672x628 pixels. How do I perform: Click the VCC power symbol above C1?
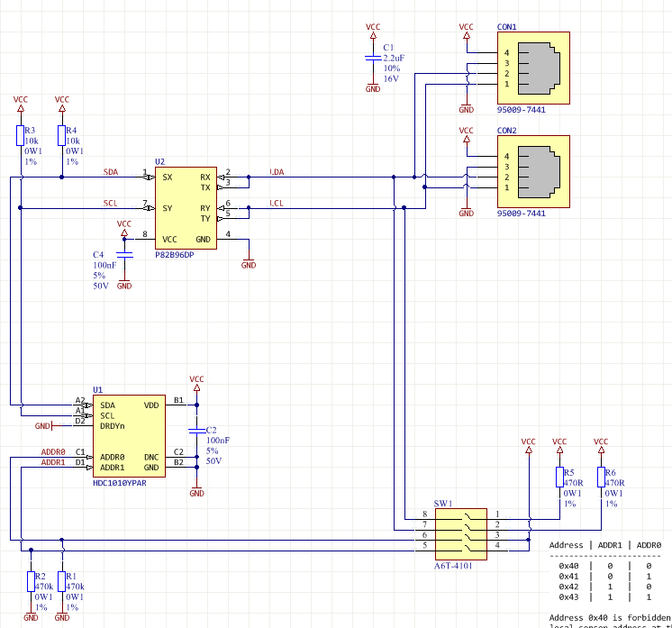pos(373,31)
